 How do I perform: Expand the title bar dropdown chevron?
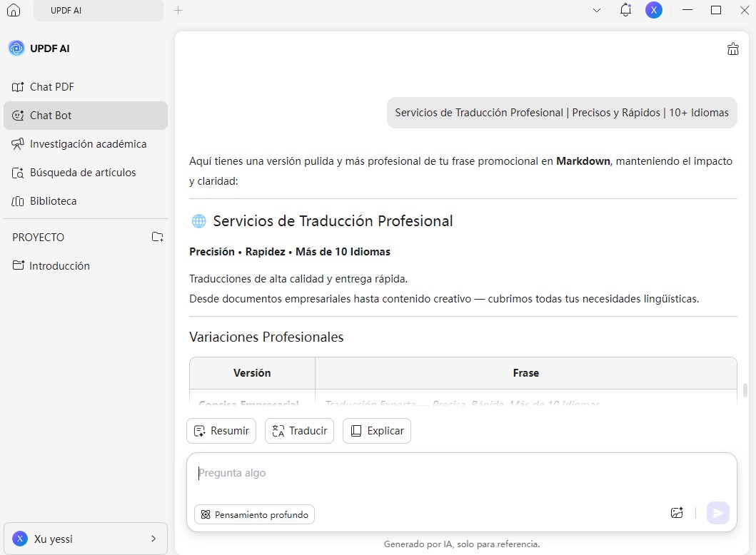click(x=597, y=11)
